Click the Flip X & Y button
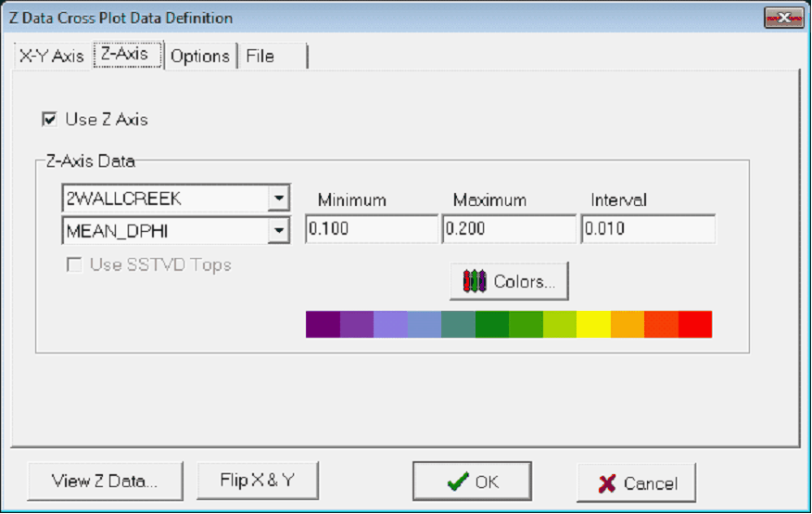 click(257, 481)
